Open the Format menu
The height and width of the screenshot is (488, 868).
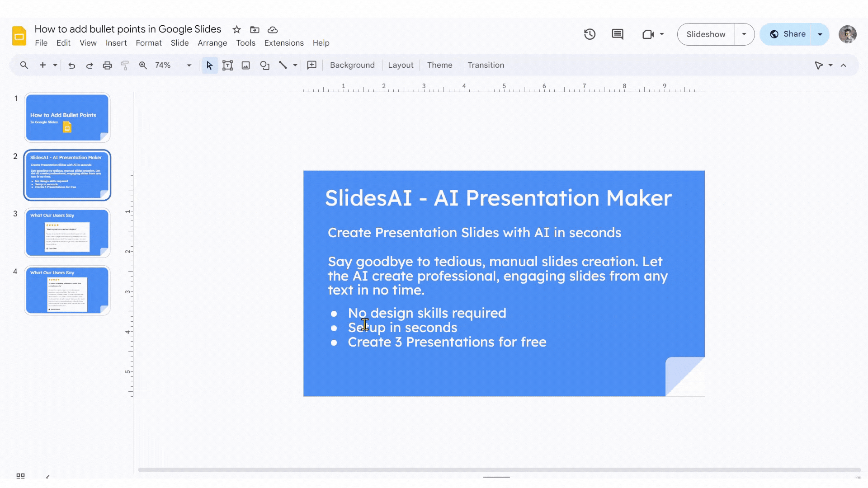149,43
